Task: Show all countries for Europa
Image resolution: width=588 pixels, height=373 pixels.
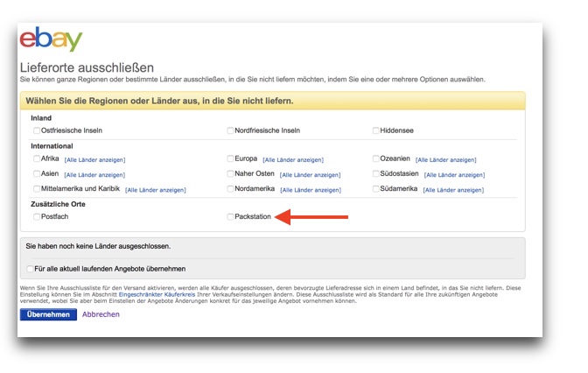Action: [x=293, y=160]
